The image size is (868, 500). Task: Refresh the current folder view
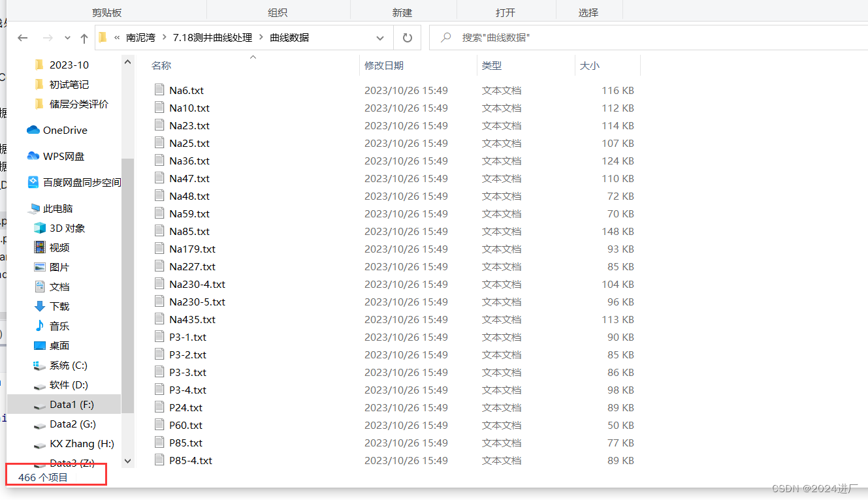point(408,38)
